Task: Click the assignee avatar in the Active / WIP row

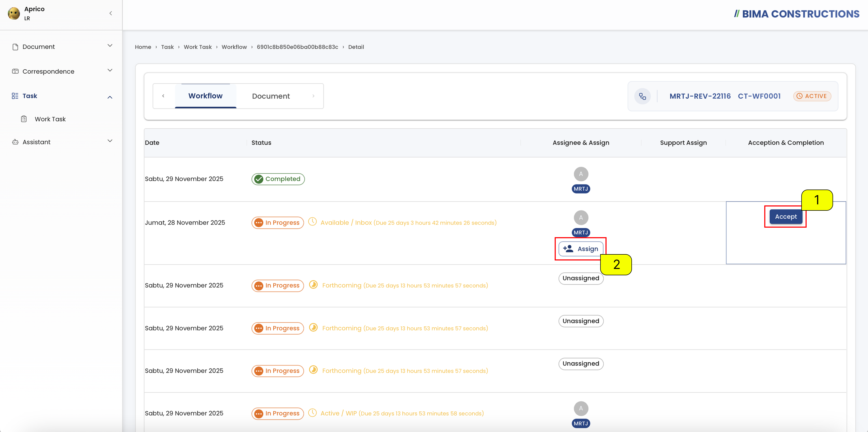Action: pyautogui.click(x=581, y=408)
